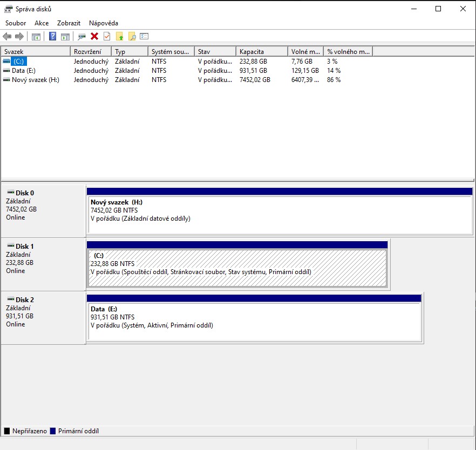The image size is (476, 450).
Task: Click the folder with magnifier icon
Action: (x=132, y=37)
